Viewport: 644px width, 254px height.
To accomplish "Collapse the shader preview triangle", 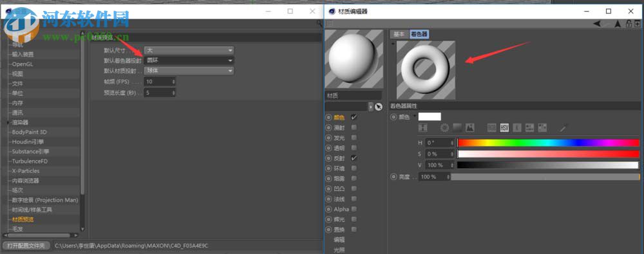I will coord(393,43).
